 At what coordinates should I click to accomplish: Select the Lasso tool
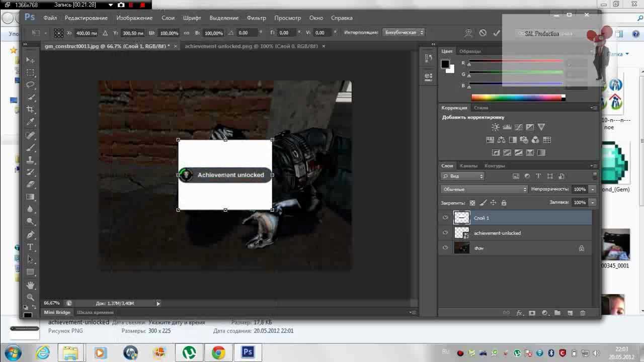[x=30, y=84]
